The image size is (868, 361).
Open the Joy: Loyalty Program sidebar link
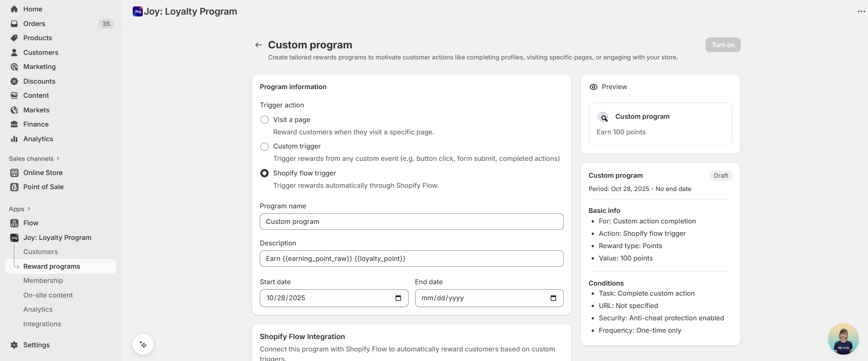pyautogui.click(x=57, y=238)
